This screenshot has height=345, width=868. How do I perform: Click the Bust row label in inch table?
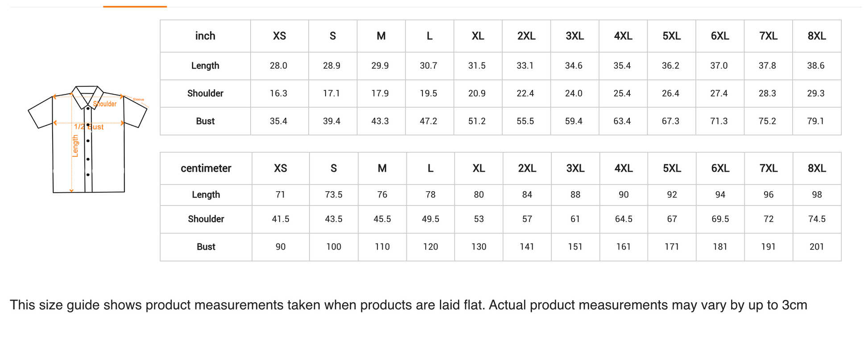coord(205,121)
